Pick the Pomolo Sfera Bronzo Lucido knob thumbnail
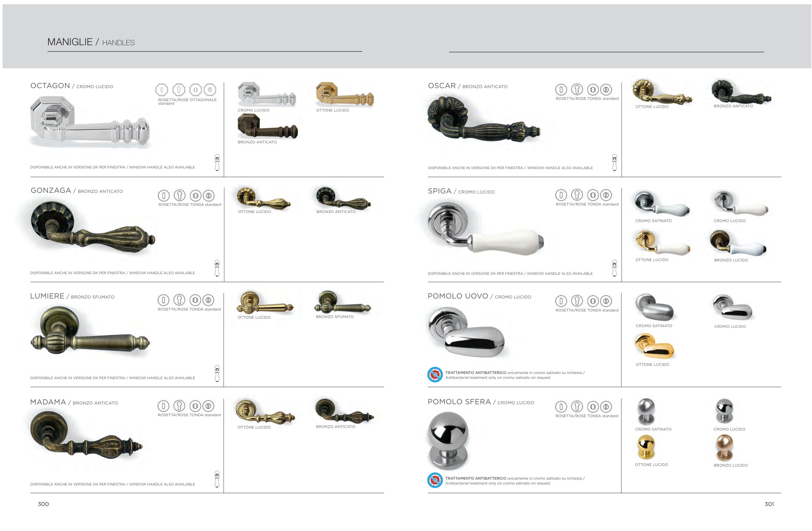 coord(724,448)
